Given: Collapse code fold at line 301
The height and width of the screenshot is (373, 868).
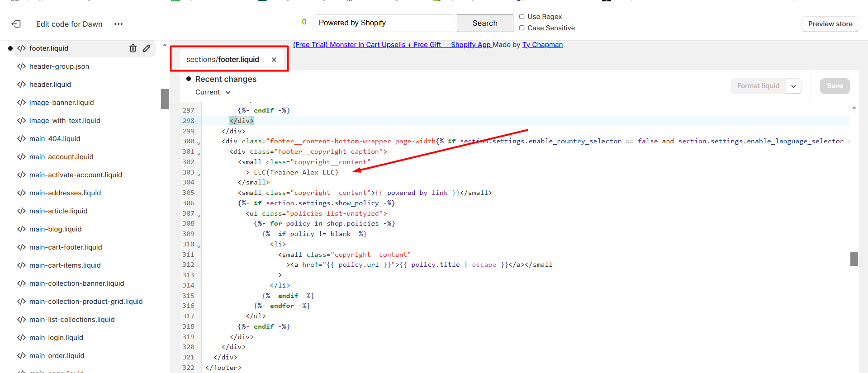Looking at the screenshot, I should (199, 154).
